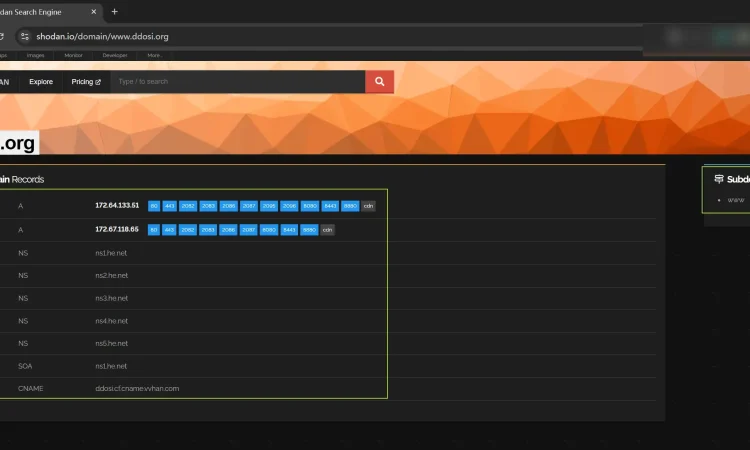Screen dimensions: 750x450
Task: Click port 2083 badge for 172.64.133.51
Action: 208,206
